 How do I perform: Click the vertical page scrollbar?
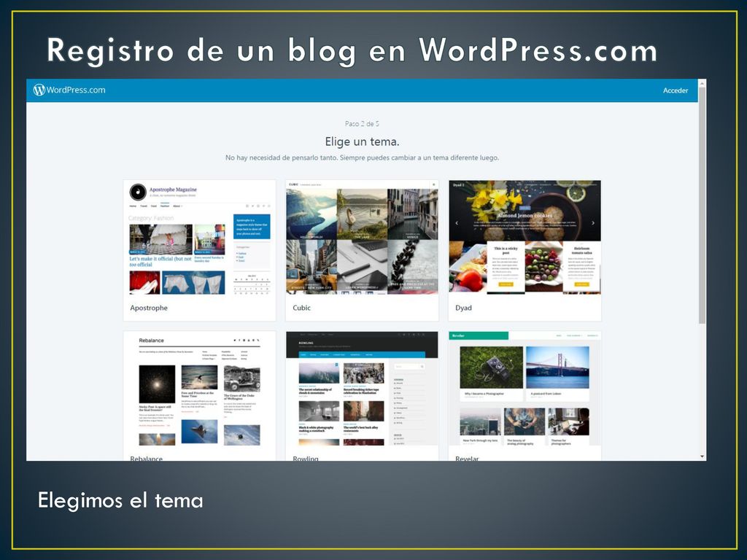(703, 205)
